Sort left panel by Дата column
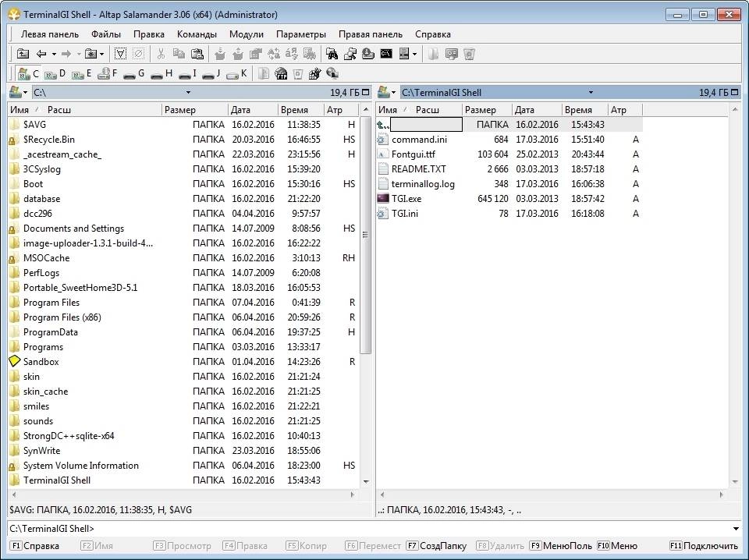 (253, 110)
